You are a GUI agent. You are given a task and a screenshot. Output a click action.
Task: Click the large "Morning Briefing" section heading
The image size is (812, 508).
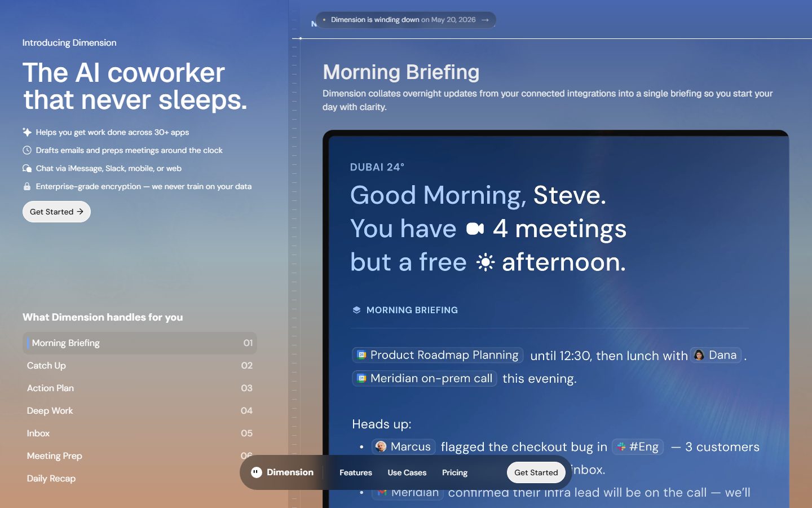401,72
